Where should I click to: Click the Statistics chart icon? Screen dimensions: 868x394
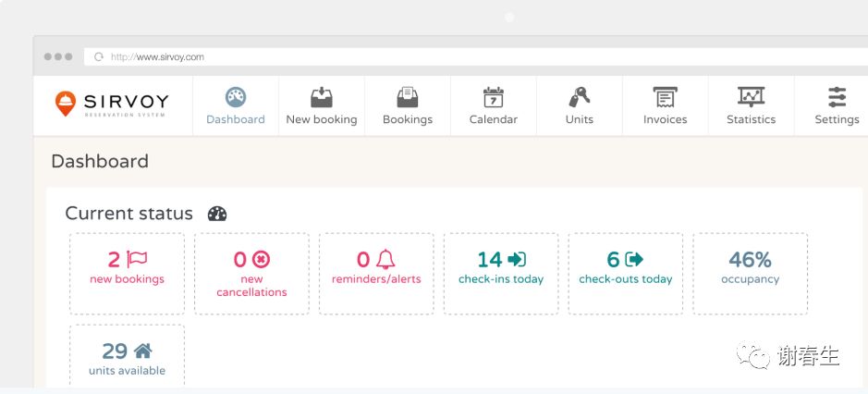[x=751, y=97]
